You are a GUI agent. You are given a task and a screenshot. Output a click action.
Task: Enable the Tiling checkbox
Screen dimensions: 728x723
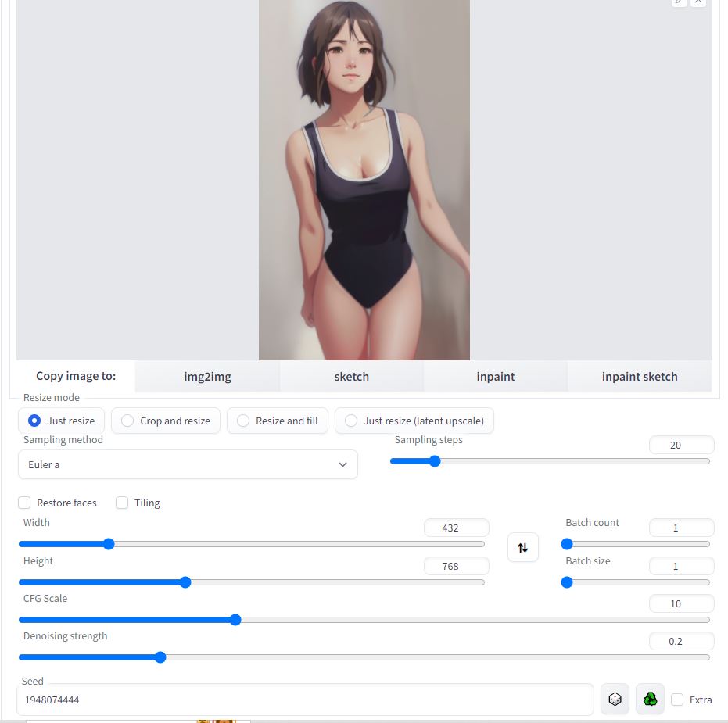coord(122,503)
